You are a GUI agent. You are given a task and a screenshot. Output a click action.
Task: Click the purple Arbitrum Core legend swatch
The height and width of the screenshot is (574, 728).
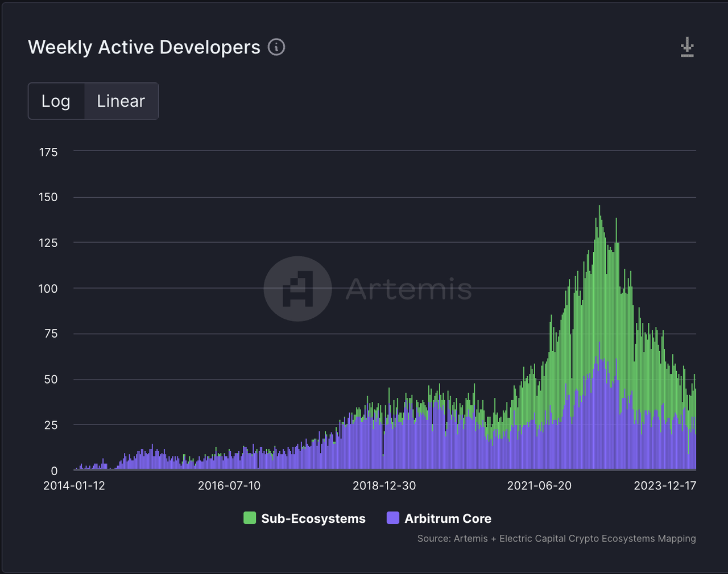click(x=393, y=518)
